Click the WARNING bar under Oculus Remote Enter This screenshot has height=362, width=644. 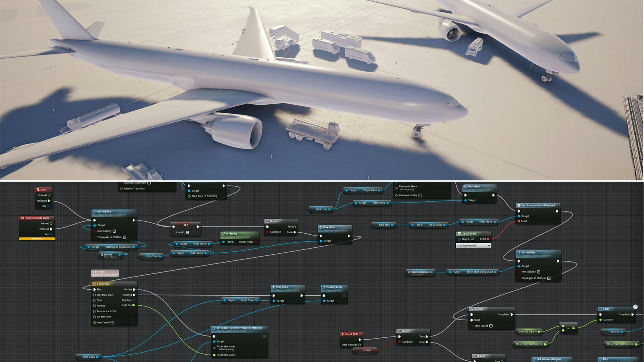click(37, 239)
